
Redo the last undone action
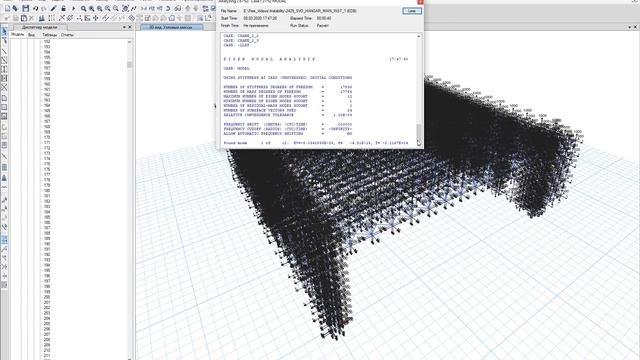click(44, 9)
